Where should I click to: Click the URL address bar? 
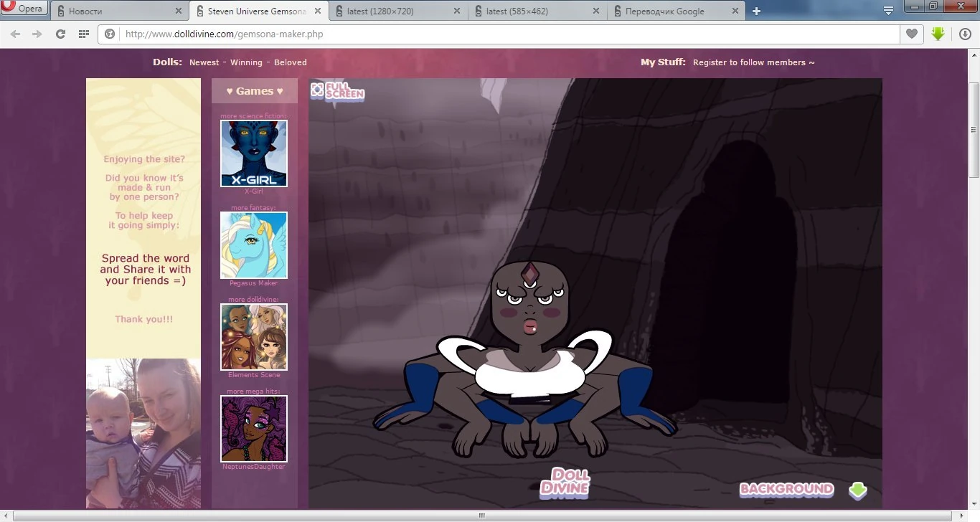click(502, 34)
